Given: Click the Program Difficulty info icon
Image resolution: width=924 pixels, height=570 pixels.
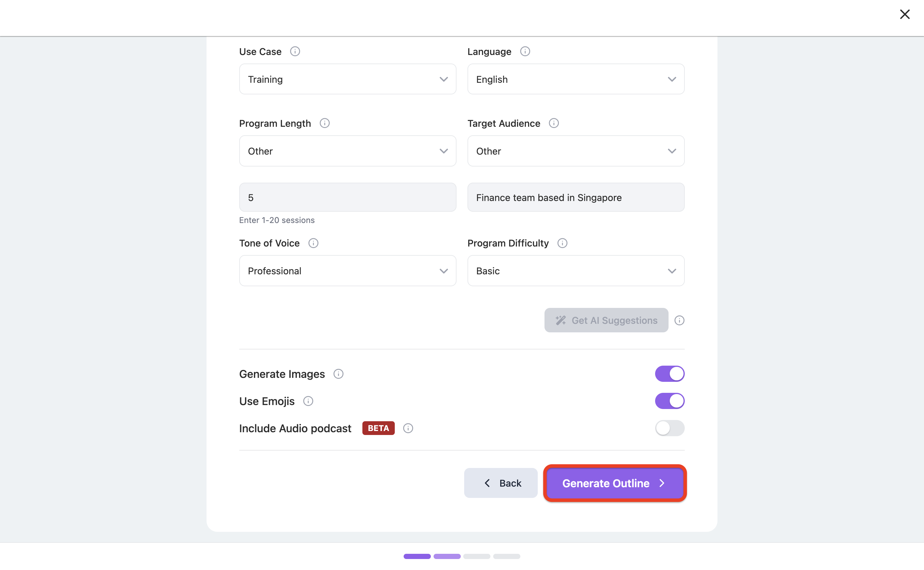Looking at the screenshot, I should tap(562, 243).
